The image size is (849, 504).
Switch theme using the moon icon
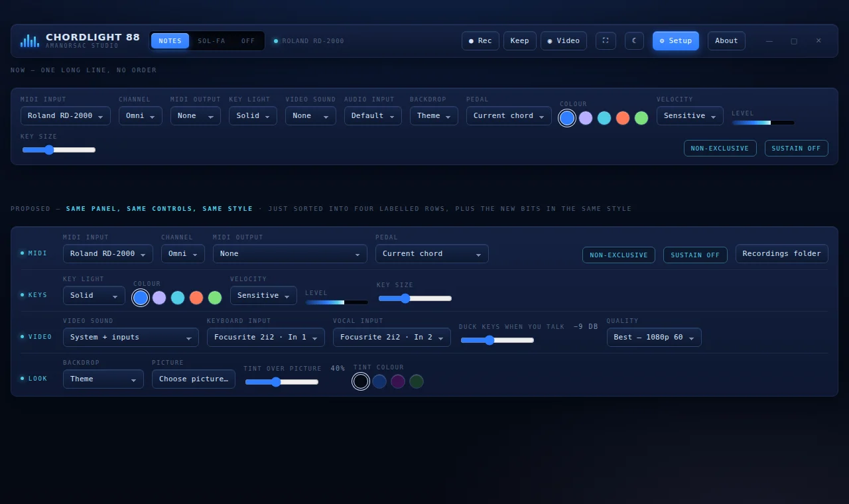(x=634, y=41)
